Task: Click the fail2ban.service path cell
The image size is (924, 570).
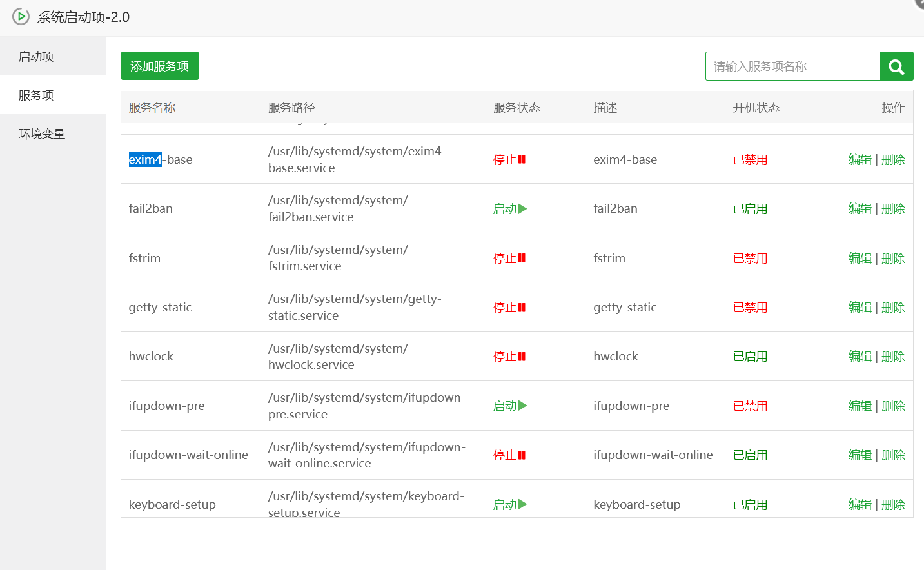Action: (x=338, y=209)
